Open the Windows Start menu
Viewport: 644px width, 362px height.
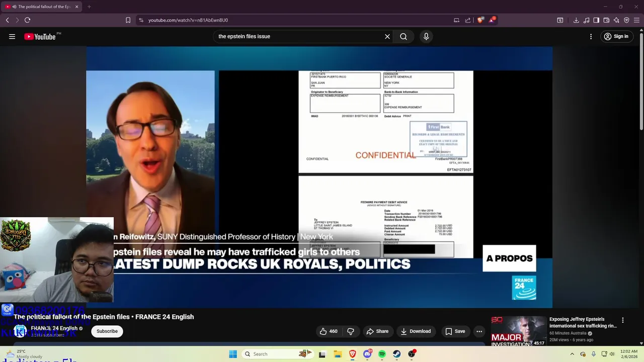click(233, 354)
